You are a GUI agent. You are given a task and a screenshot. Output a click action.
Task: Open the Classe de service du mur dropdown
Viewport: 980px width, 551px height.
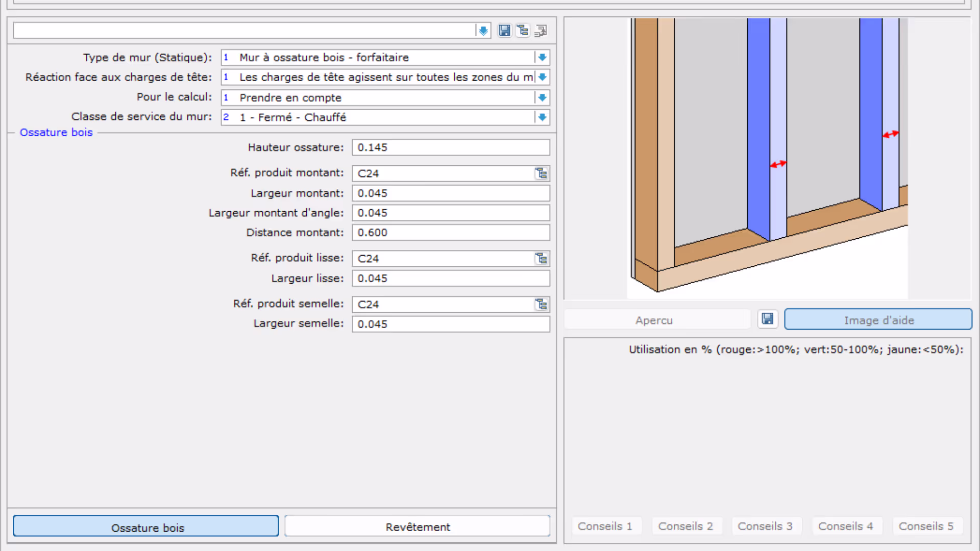542,117
